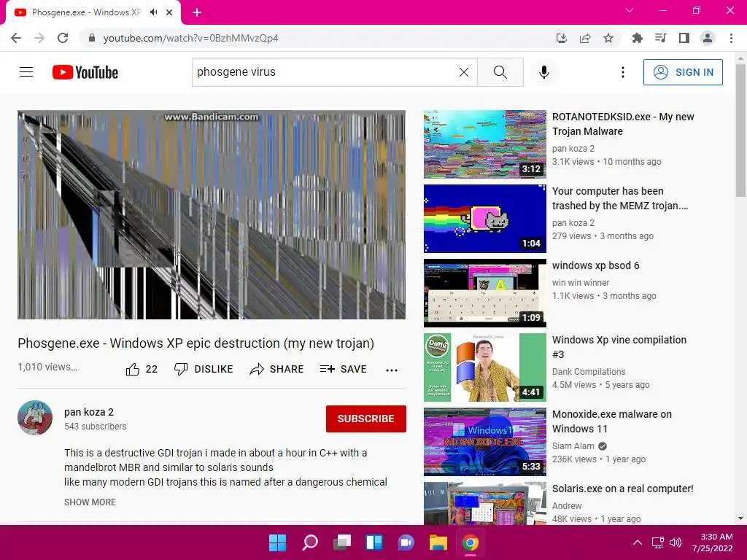The height and width of the screenshot is (560, 747).
Task: Open the Widgets taskbar icon
Action: click(x=374, y=542)
